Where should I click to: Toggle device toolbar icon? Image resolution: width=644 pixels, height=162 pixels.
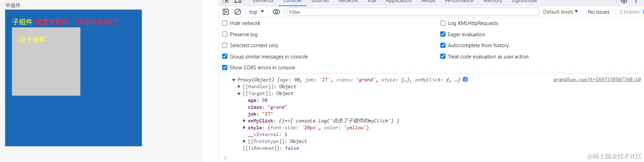click(238, 1)
